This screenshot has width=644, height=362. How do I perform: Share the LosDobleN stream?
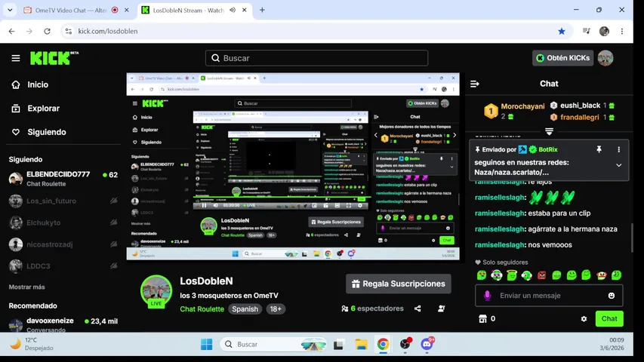click(x=418, y=308)
